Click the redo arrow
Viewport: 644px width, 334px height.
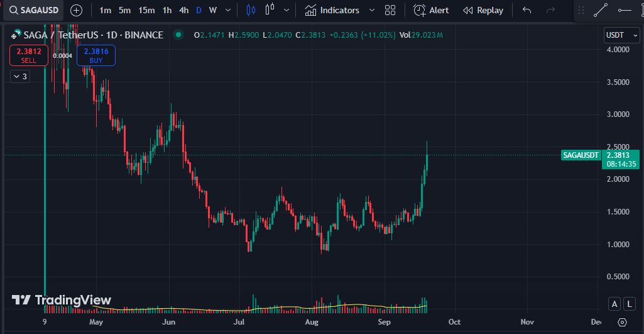coord(550,10)
